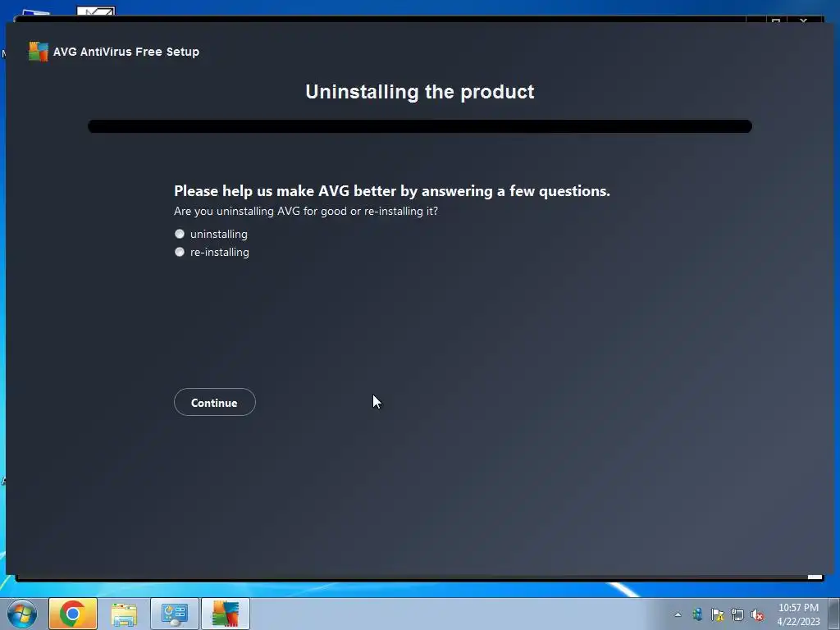840x630 pixels.
Task: Click the Continue button
Action: click(x=215, y=402)
